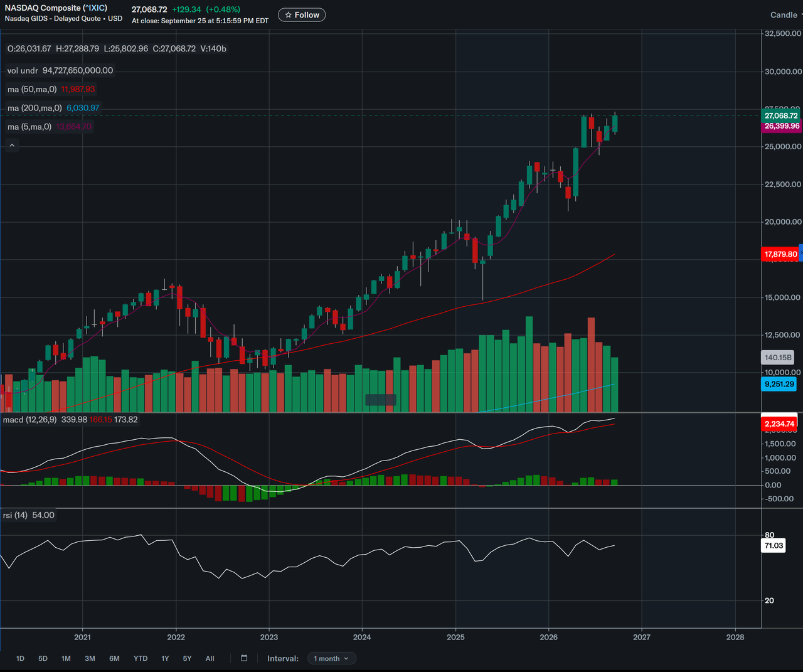Click the 20,000.00 price axis label

point(782,221)
